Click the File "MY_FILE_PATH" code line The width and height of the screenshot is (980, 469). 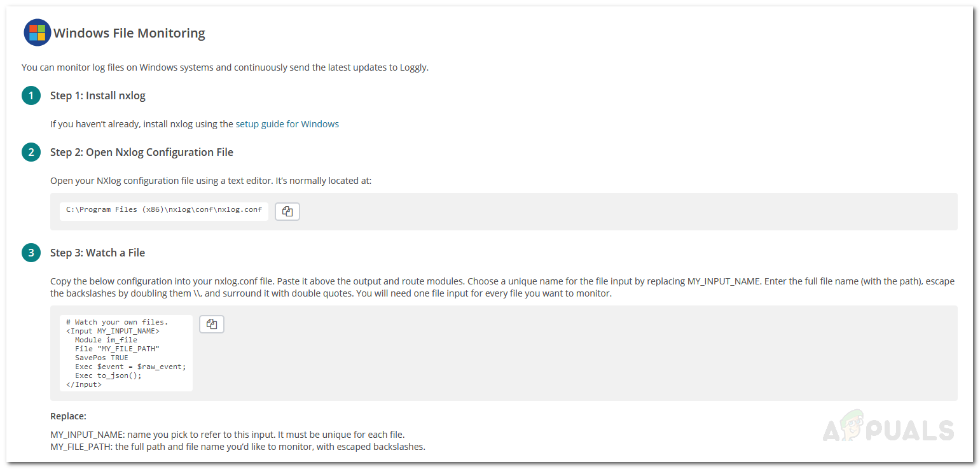tap(117, 349)
